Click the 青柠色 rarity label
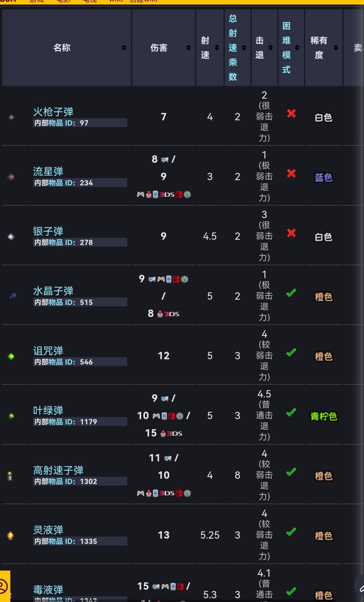Screen dimensions: 364x602 324,417
